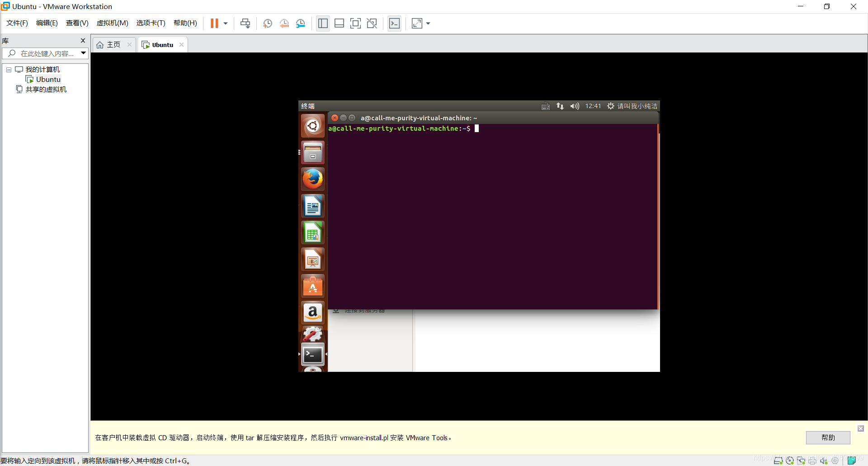Close the library panel
The image size is (868, 466).
coord(83,41)
